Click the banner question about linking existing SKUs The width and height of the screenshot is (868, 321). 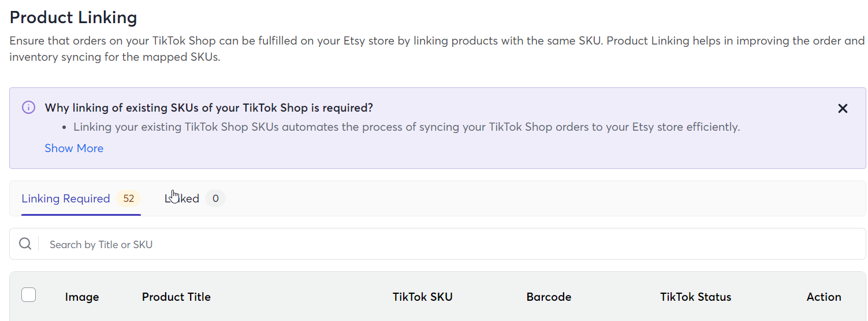(x=209, y=108)
